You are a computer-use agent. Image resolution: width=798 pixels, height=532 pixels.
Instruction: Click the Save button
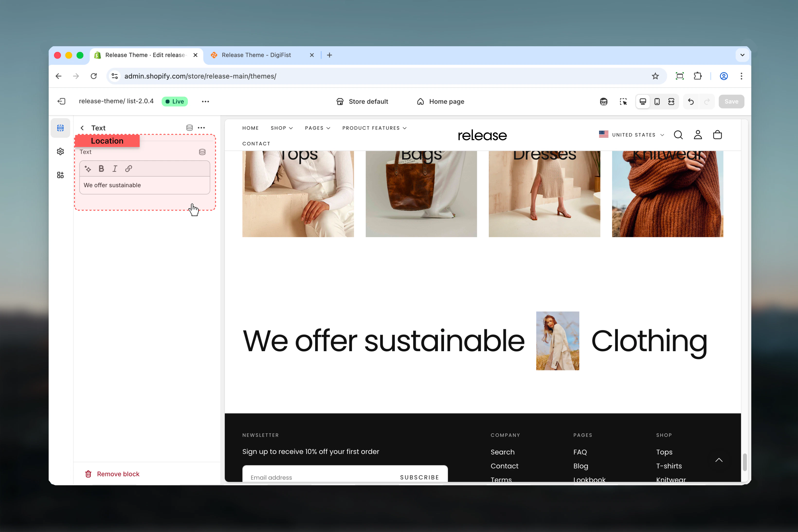pos(731,101)
